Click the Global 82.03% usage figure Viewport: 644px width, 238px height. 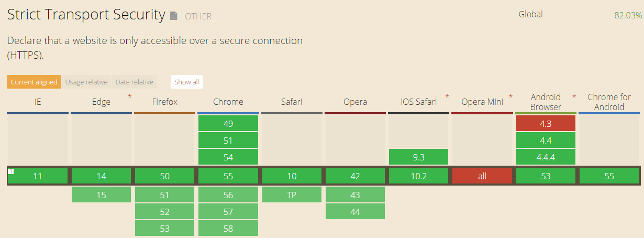[x=628, y=15]
